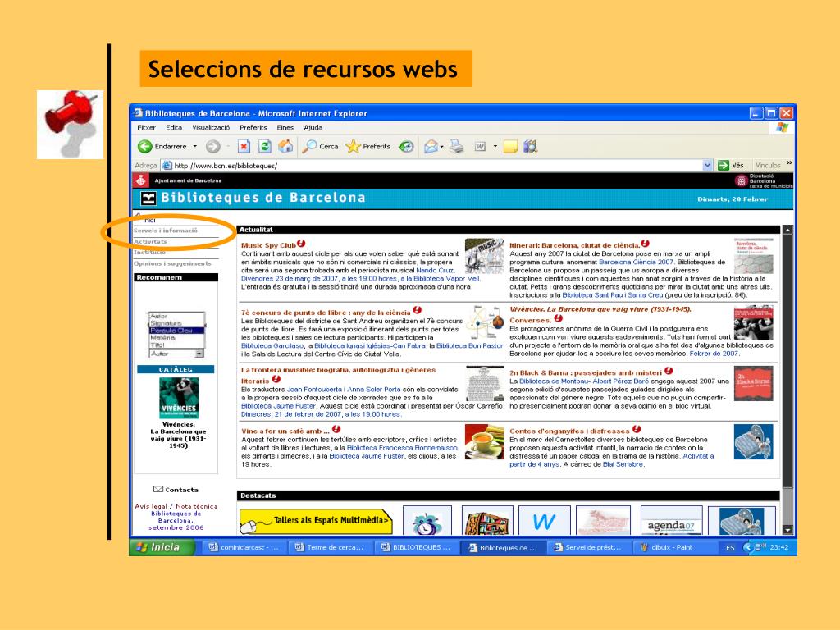840x630 pixels.
Task: Click the Vés go button
Action: coord(731,165)
